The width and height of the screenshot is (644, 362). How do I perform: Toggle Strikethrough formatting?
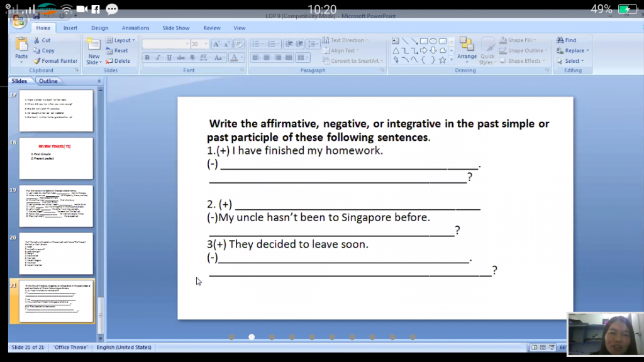point(180,57)
